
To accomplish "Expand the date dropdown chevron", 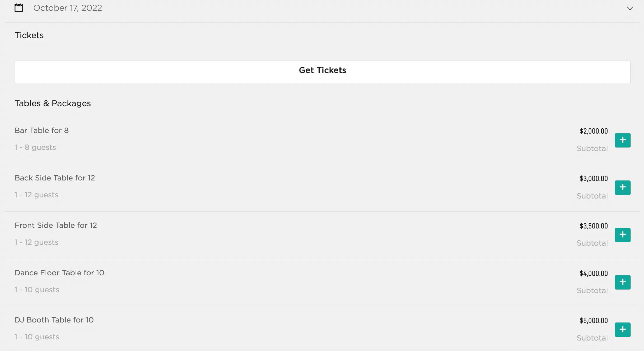I will click(630, 8).
